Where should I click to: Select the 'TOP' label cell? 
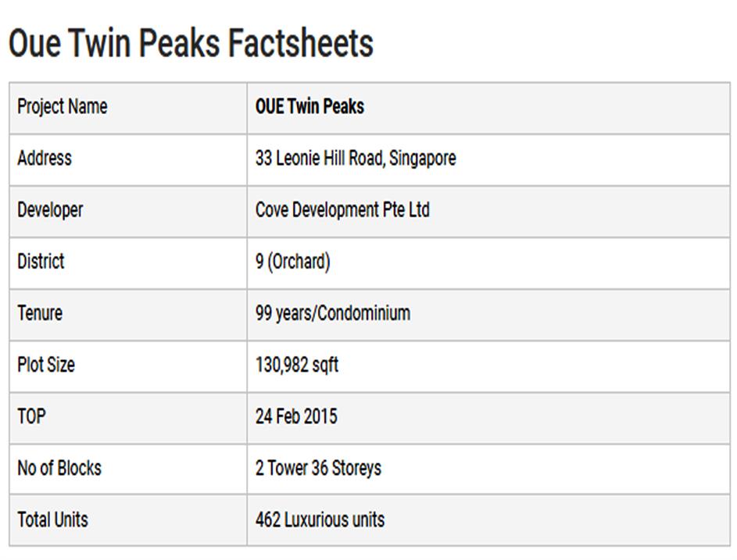(32, 416)
